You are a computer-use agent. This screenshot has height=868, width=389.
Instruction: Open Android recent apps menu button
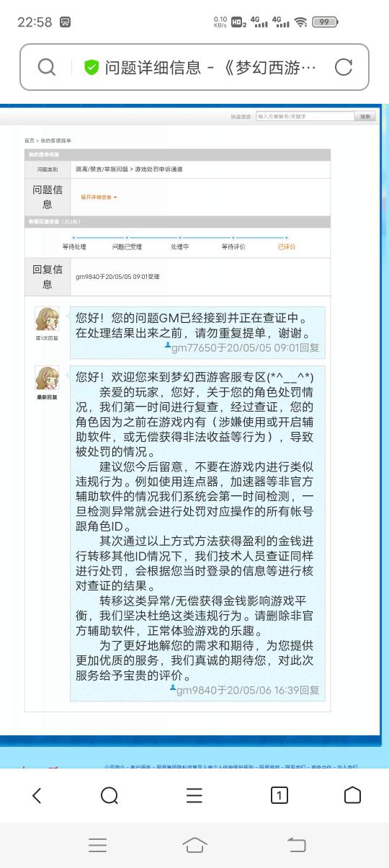tap(98, 844)
